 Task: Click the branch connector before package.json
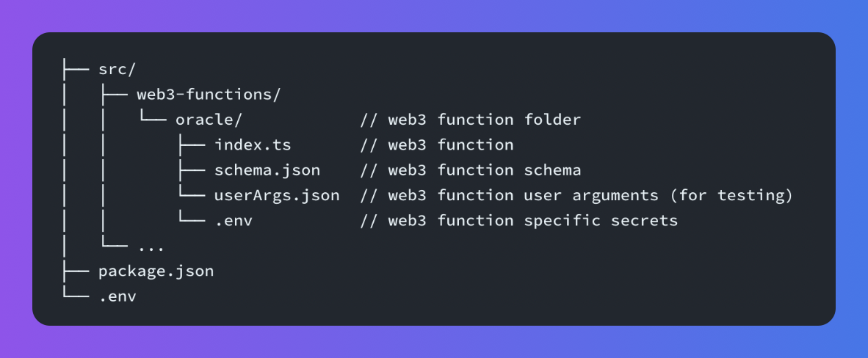[76, 271]
